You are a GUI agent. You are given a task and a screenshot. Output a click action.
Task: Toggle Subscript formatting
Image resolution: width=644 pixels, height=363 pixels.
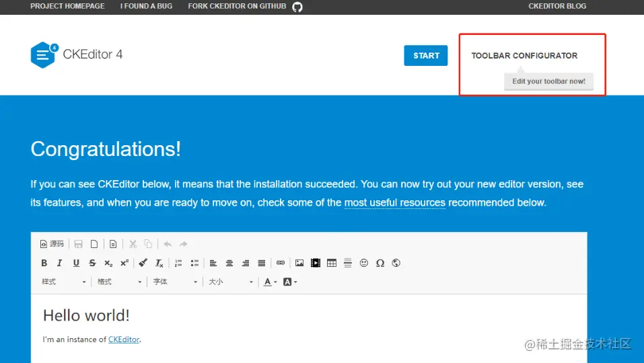click(x=108, y=263)
